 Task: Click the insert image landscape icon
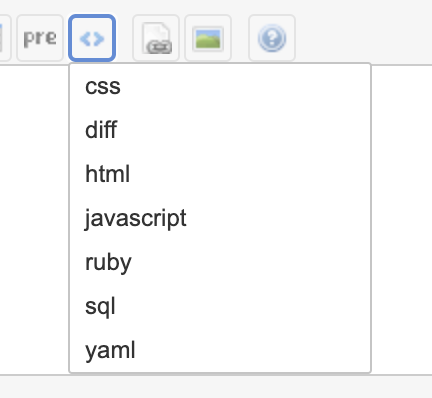click(208, 38)
